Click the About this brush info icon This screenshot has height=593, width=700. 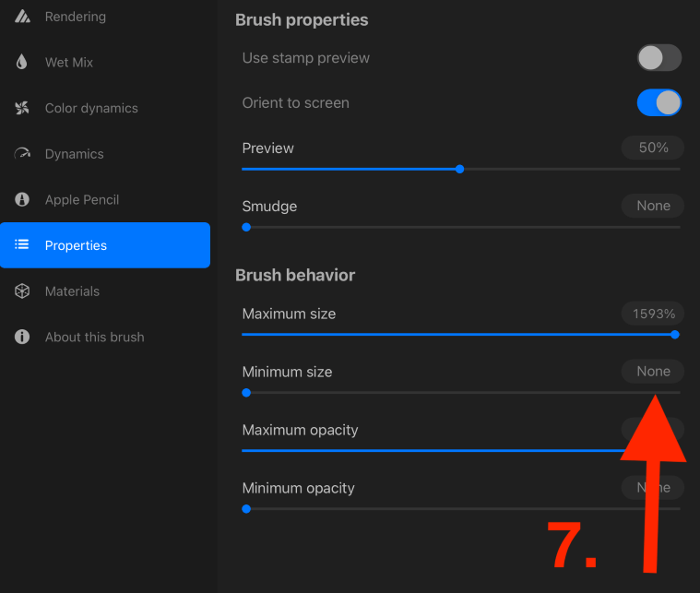(22, 337)
